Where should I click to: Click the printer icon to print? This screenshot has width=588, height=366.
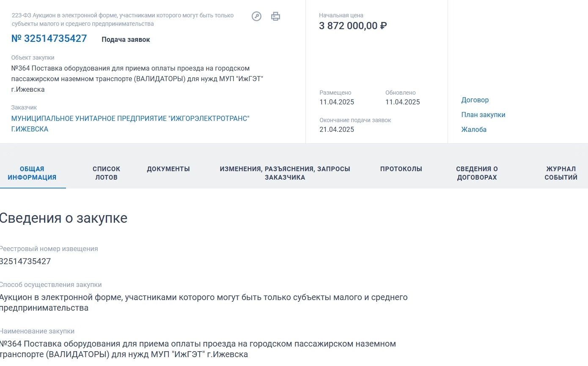tap(275, 16)
